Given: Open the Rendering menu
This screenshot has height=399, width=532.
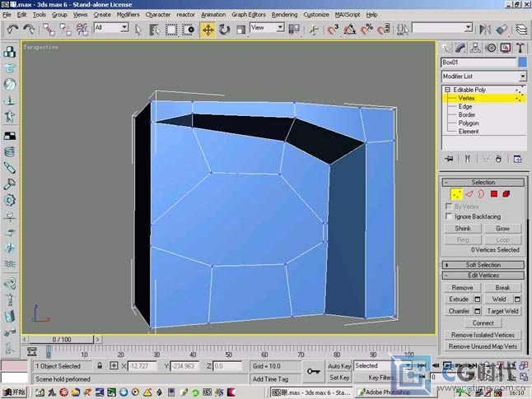Looking at the screenshot, I should coord(284,15).
